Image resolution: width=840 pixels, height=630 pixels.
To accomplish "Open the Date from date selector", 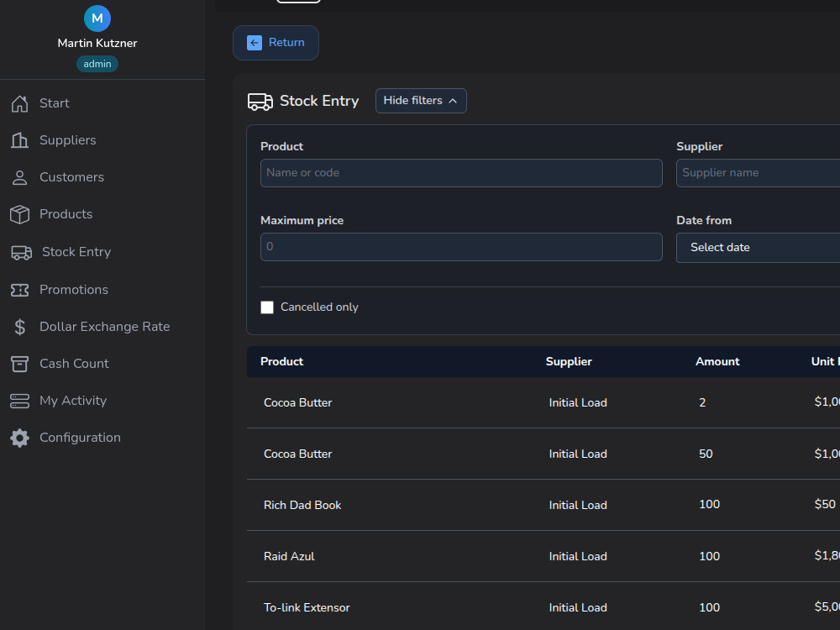I will point(758,248).
